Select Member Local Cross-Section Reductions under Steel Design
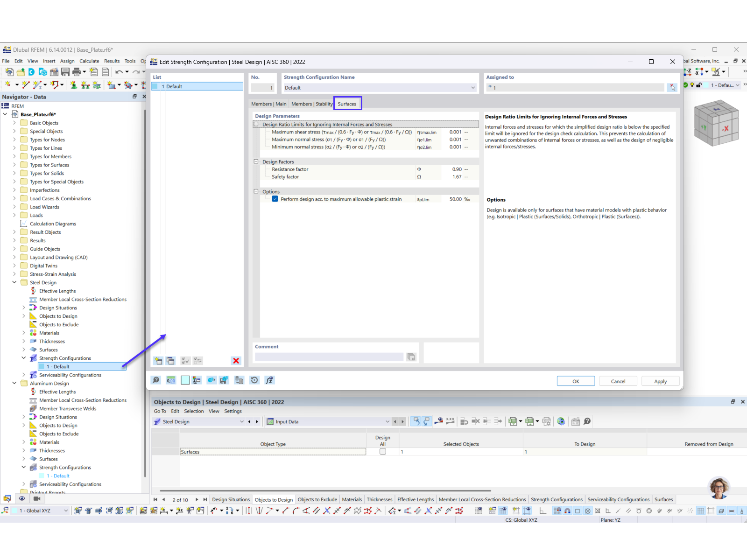Screen dimensions: 747x560 pyautogui.click(x=83, y=299)
